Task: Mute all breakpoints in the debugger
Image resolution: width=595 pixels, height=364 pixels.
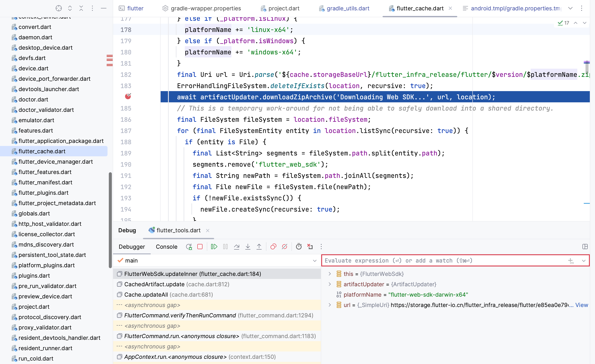Action: 285,247
